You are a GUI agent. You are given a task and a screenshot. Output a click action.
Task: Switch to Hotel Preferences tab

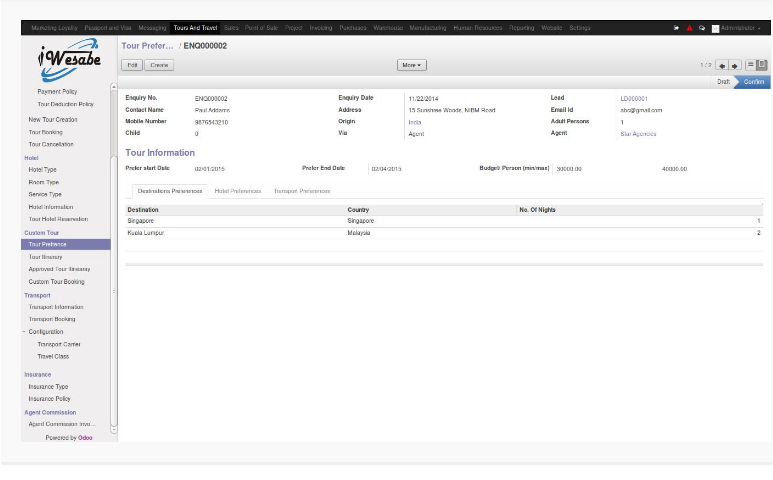237,190
